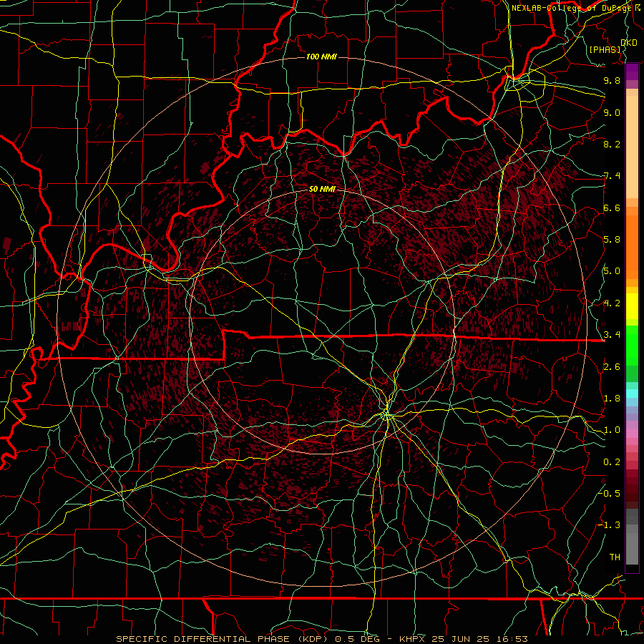The width and height of the screenshot is (644, 644).
Task: Click the -0.5 value on the legend
Action: point(610,493)
